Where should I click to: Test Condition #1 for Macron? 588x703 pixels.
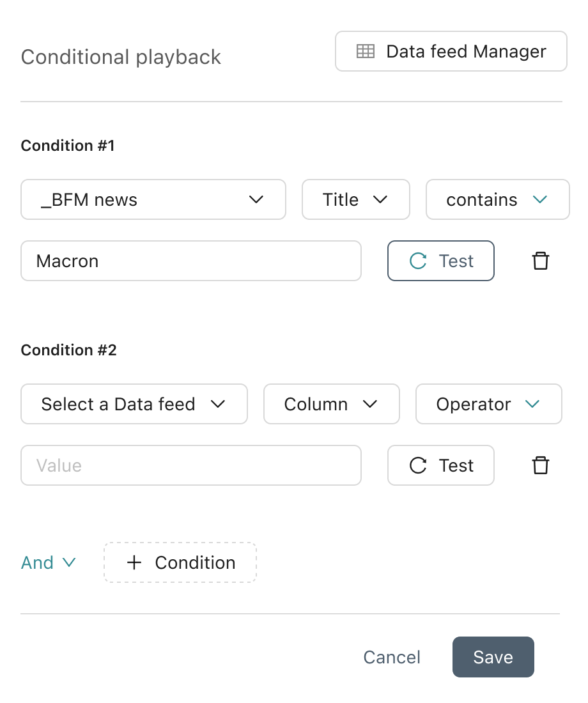[x=441, y=261]
